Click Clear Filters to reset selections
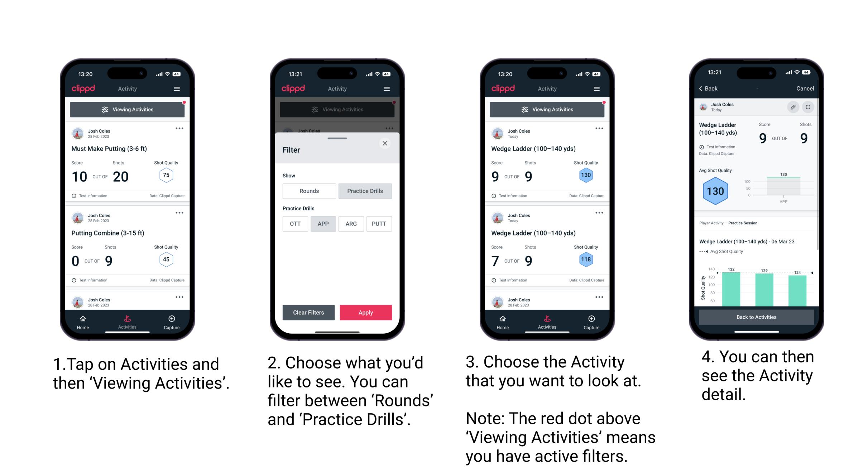The width and height of the screenshot is (868, 467). tap(308, 312)
